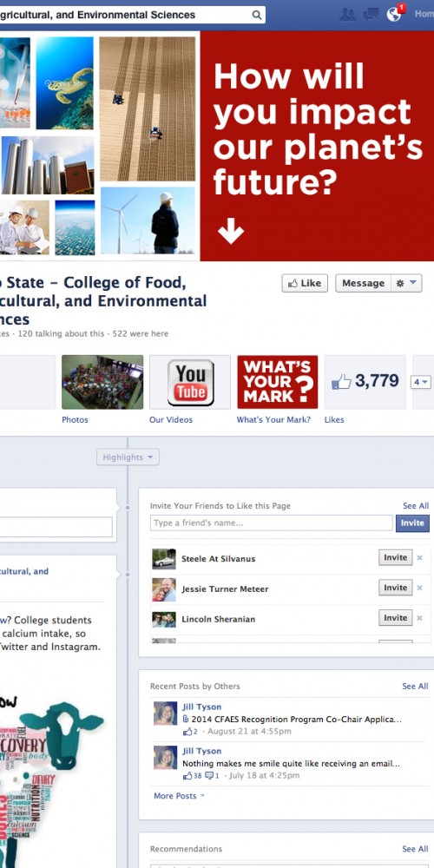Open the messages icon in top bar
The height and width of the screenshot is (868, 434).
pyautogui.click(x=371, y=15)
